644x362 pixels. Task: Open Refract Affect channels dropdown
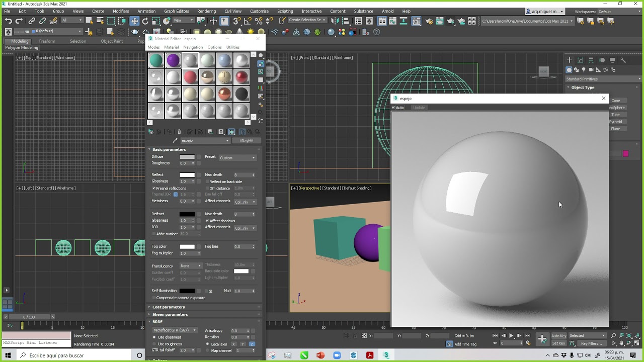click(x=245, y=228)
